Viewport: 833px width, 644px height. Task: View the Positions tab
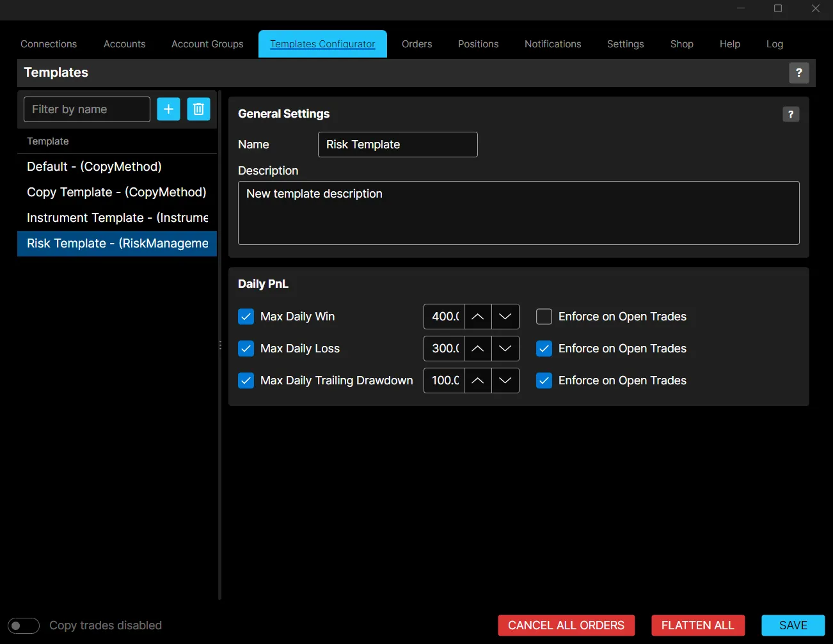click(479, 44)
